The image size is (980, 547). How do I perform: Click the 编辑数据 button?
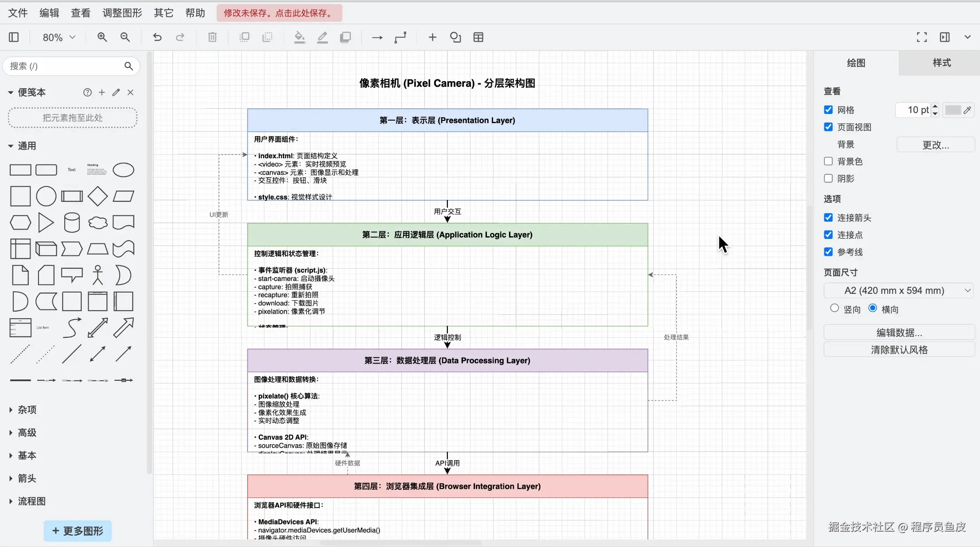899,332
